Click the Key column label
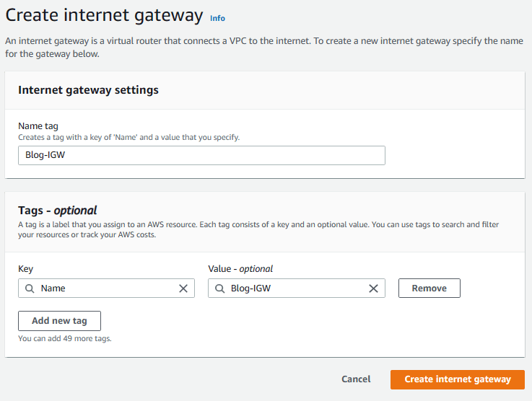The image size is (532, 401). 26,269
